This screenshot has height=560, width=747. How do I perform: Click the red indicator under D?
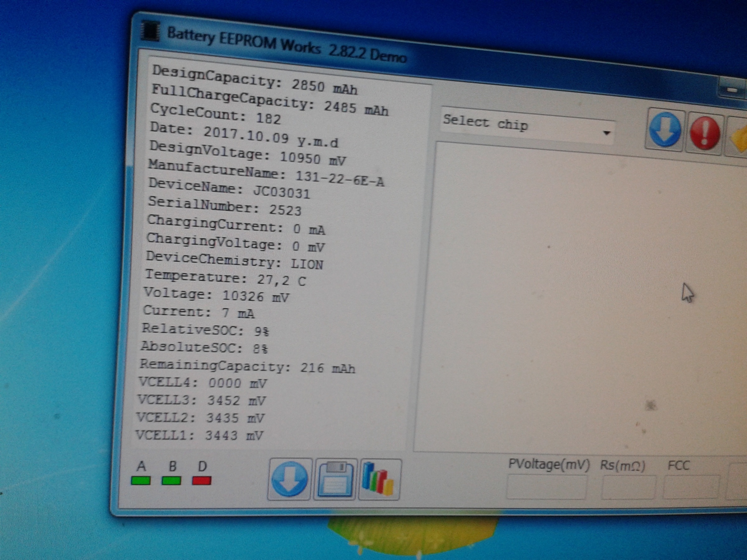click(202, 481)
